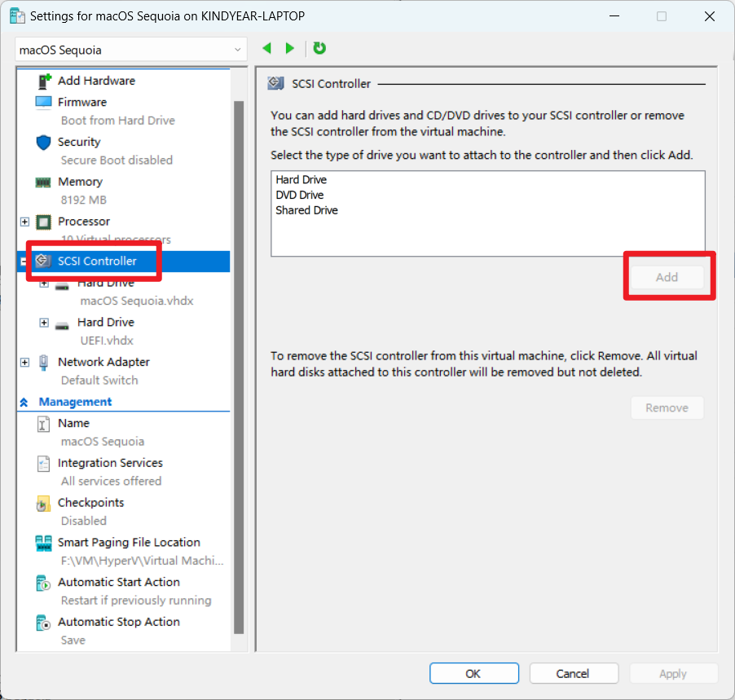Click the 8192 MB memory value
The width and height of the screenshot is (735, 700).
pos(84,200)
